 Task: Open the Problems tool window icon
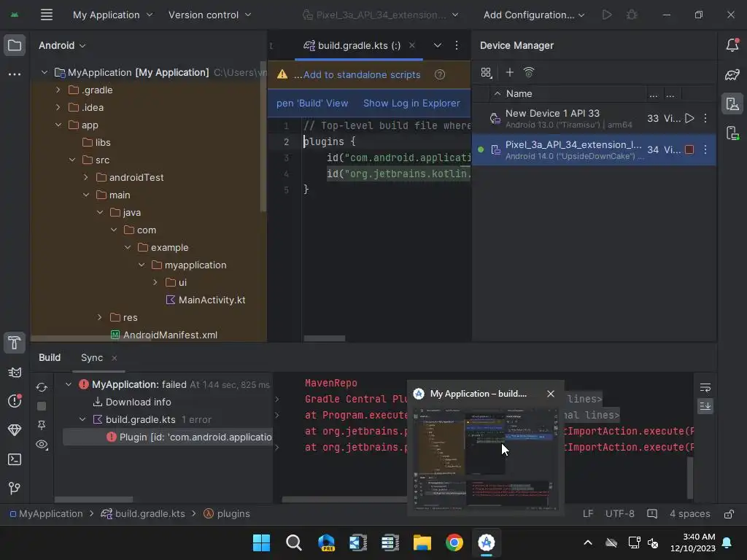(15, 401)
